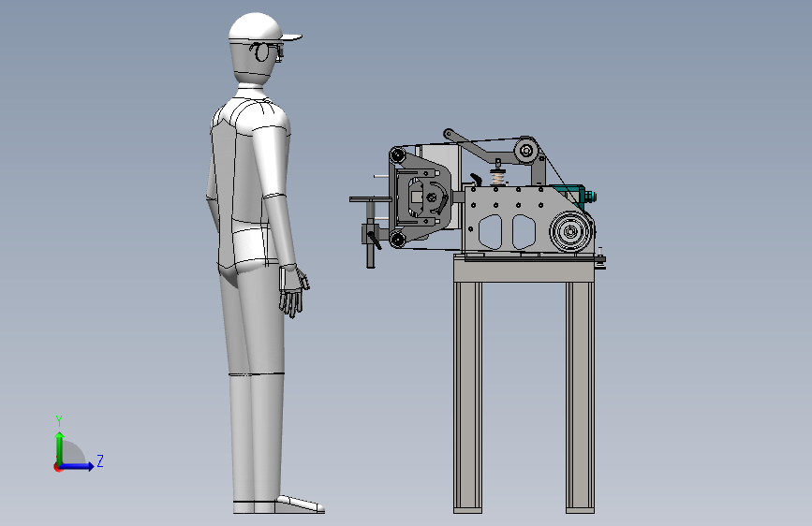
Task: Select the right leg of the stand
Action: (580, 397)
